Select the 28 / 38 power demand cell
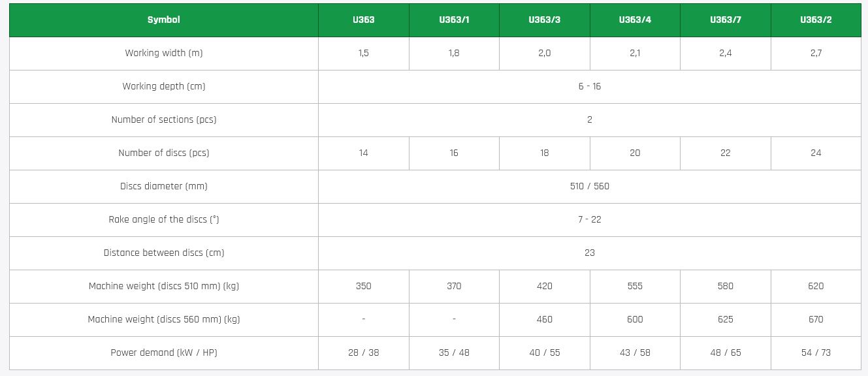Image resolution: width=868 pixels, height=376 pixels. pyautogui.click(x=363, y=352)
